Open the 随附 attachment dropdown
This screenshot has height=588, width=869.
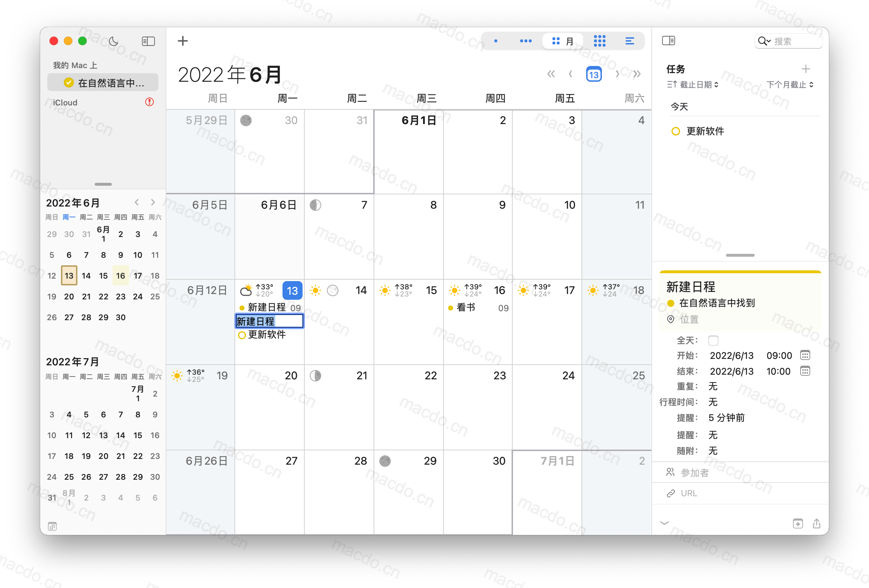click(x=713, y=451)
